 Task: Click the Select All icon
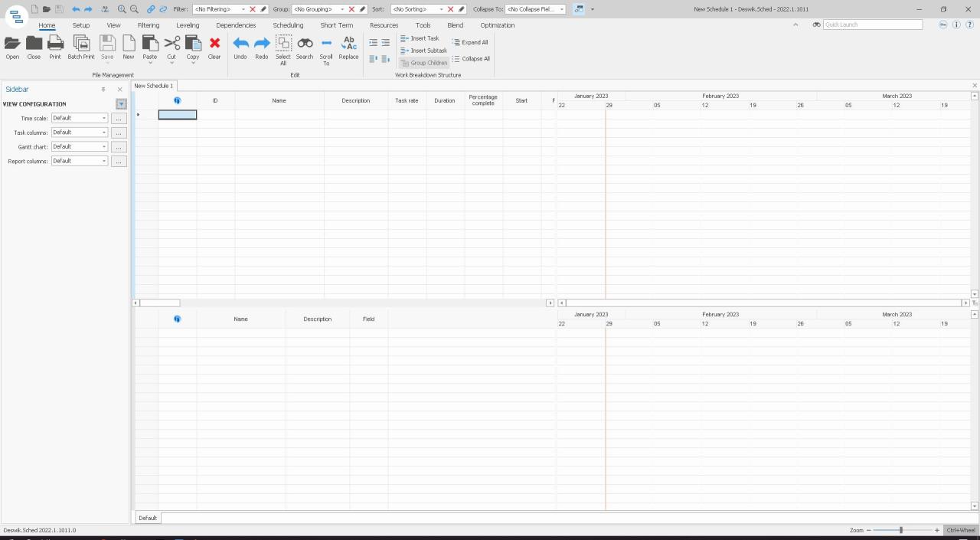click(283, 44)
